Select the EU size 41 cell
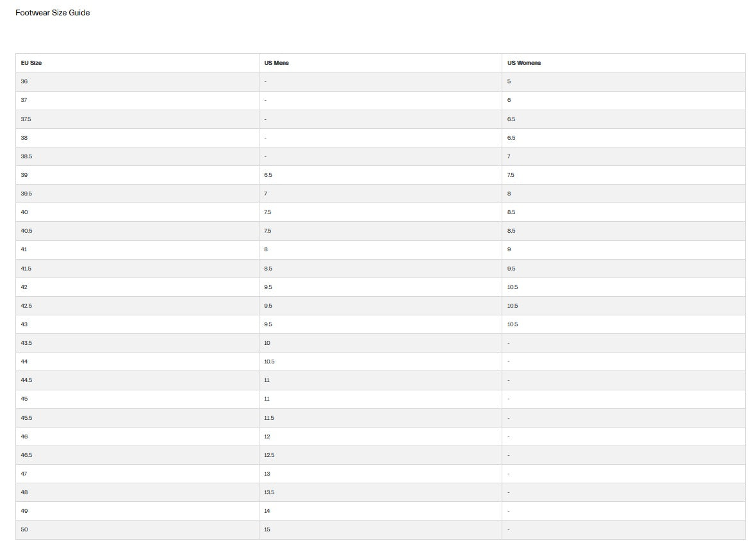Screen dimensions: 756x541 pyautogui.click(x=137, y=250)
